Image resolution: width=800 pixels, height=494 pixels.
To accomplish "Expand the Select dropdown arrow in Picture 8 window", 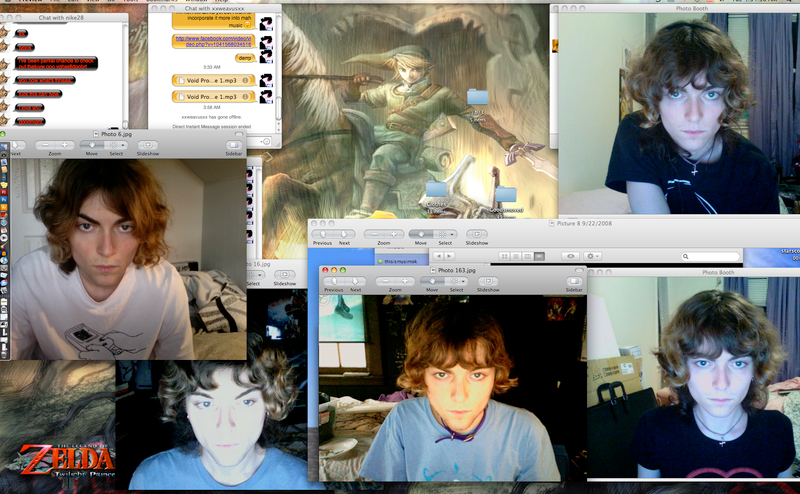I will (x=452, y=234).
